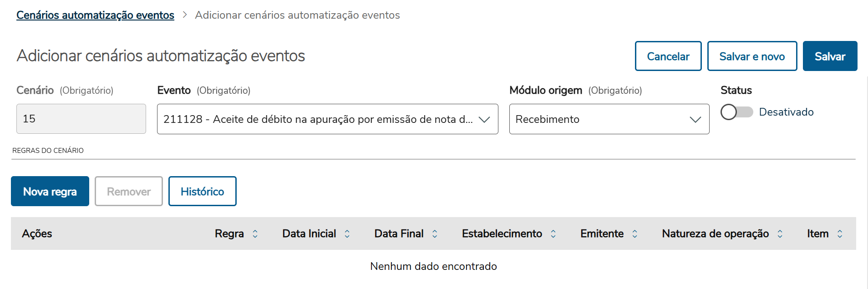
Task: Click the Item column sort icon
Action: click(840, 234)
